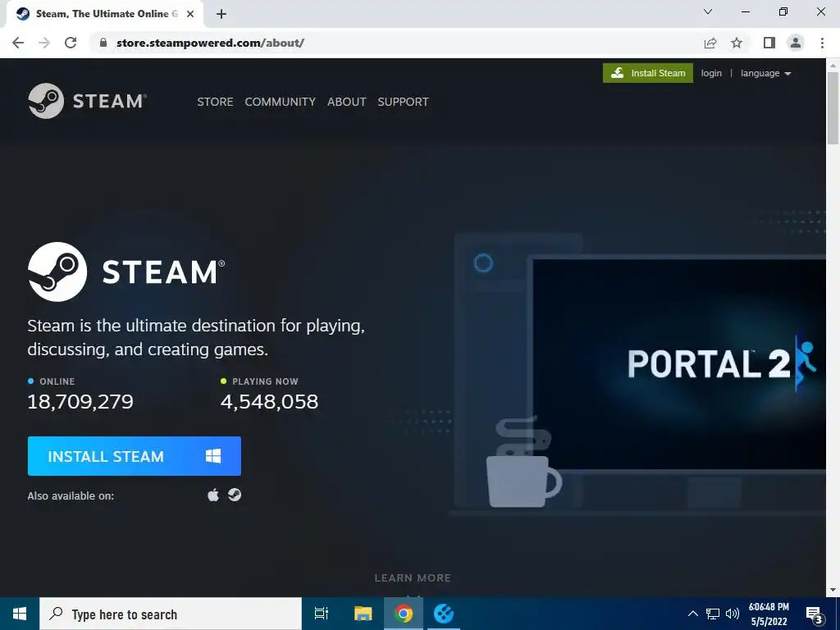Image resolution: width=840 pixels, height=630 pixels.
Task: Open Task View on the taskbar
Action: point(321,614)
